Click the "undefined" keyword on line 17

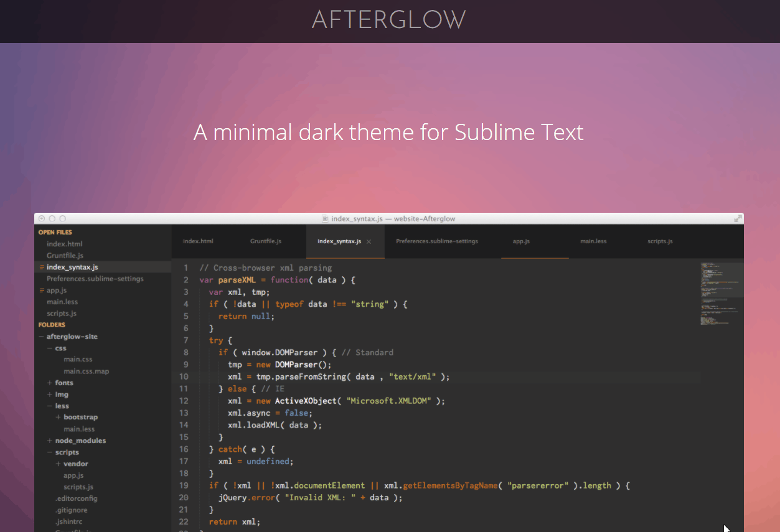(268, 461)
